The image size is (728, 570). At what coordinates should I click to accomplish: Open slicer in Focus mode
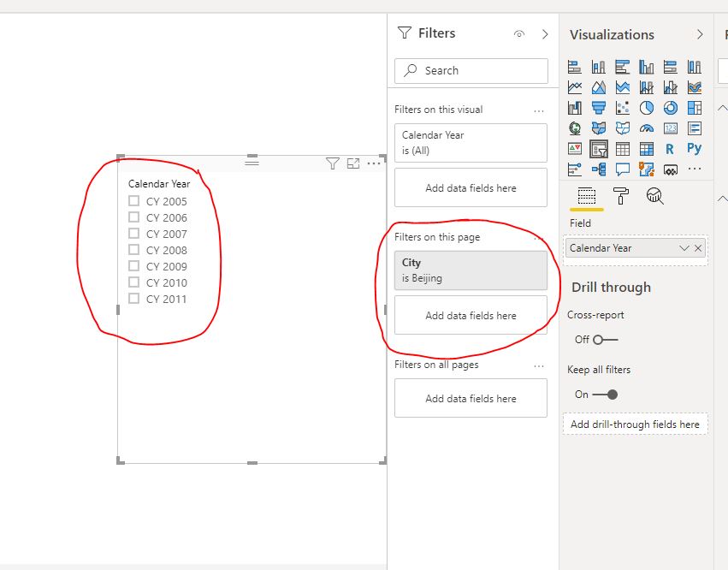click(353, 163)
